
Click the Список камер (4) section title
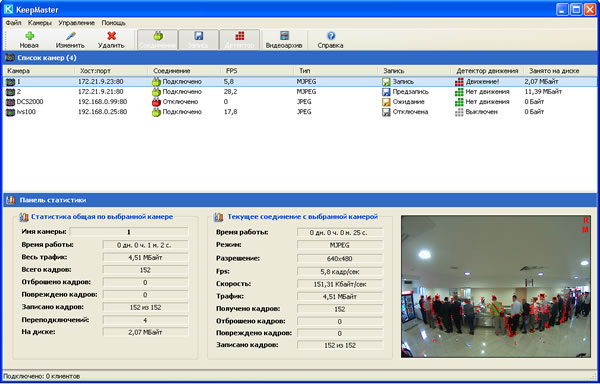[x=47, y=58]
